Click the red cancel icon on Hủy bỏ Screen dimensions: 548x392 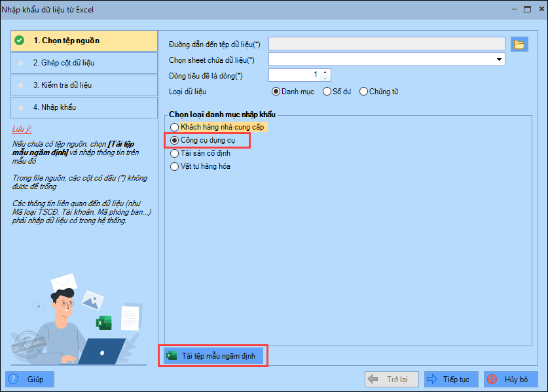pos(492,379)
